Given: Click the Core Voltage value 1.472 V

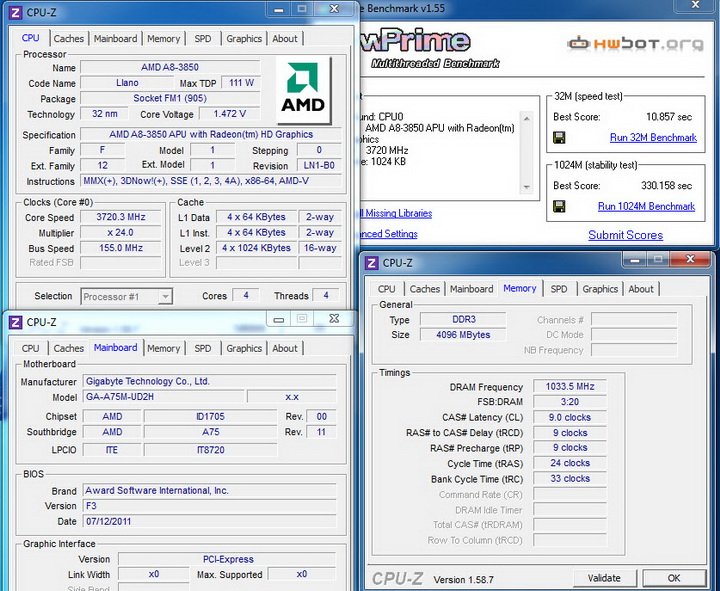Looking at the screenshot, I should tap(230, 114).
